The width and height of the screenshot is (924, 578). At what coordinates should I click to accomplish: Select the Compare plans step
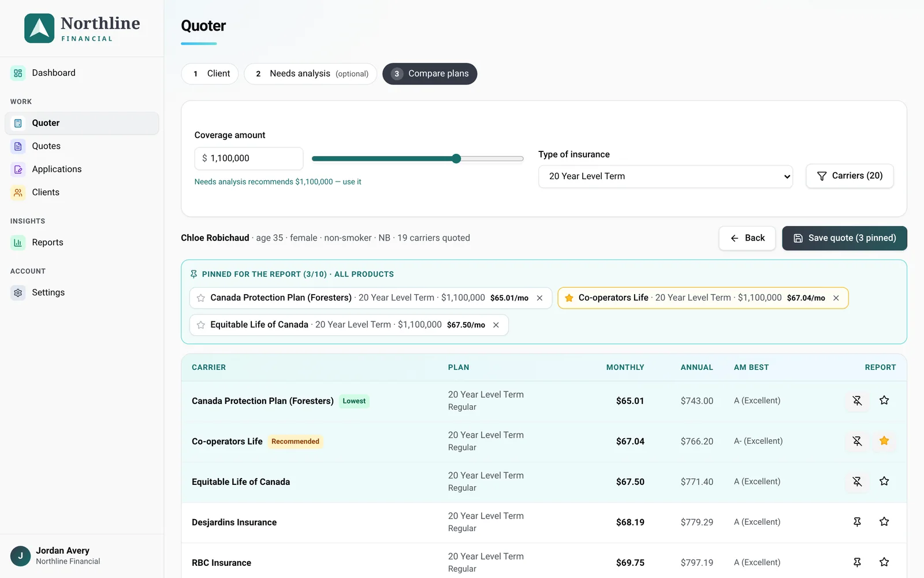click(x=430, y=74)
